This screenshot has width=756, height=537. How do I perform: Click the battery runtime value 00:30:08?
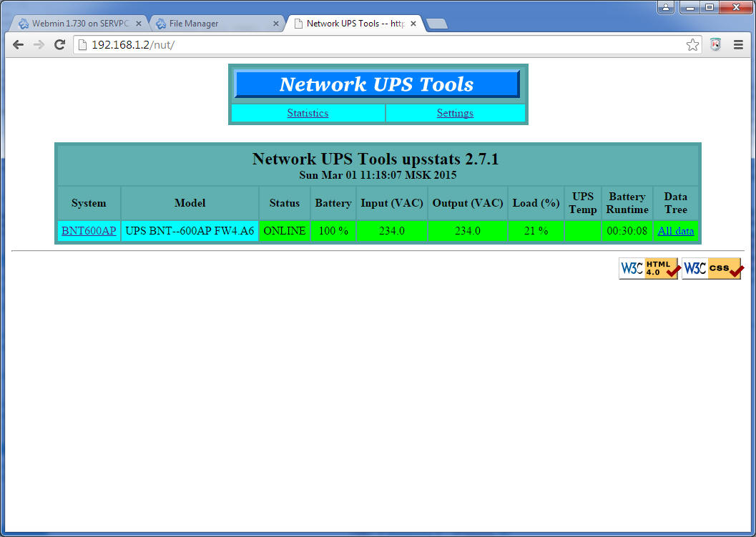pos(627,230)
